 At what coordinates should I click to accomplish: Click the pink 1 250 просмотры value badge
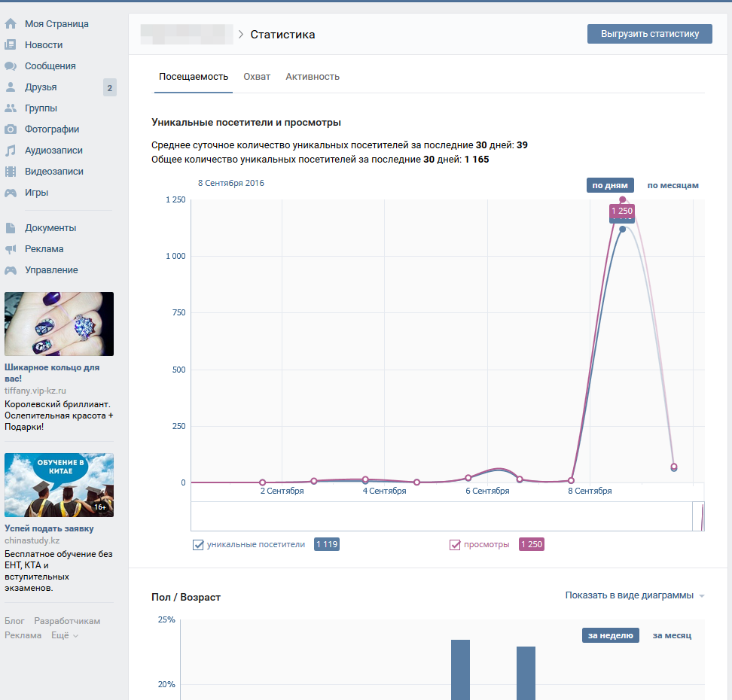(x=532, y=545)
